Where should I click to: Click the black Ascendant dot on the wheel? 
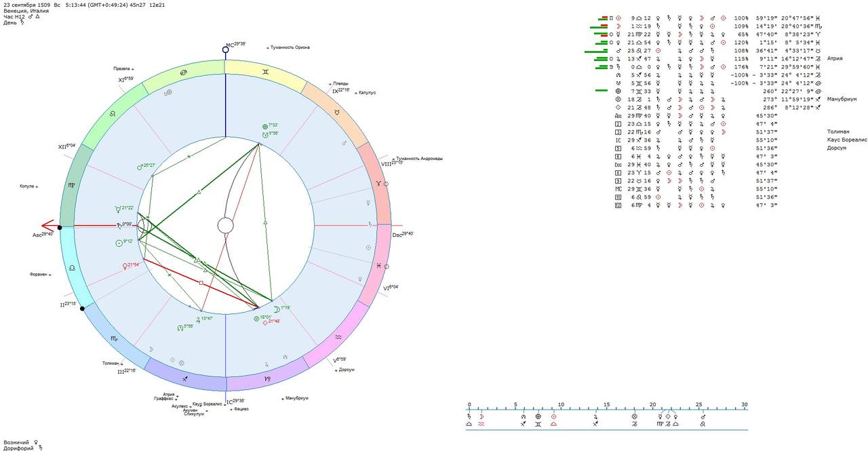click(60, 228)
